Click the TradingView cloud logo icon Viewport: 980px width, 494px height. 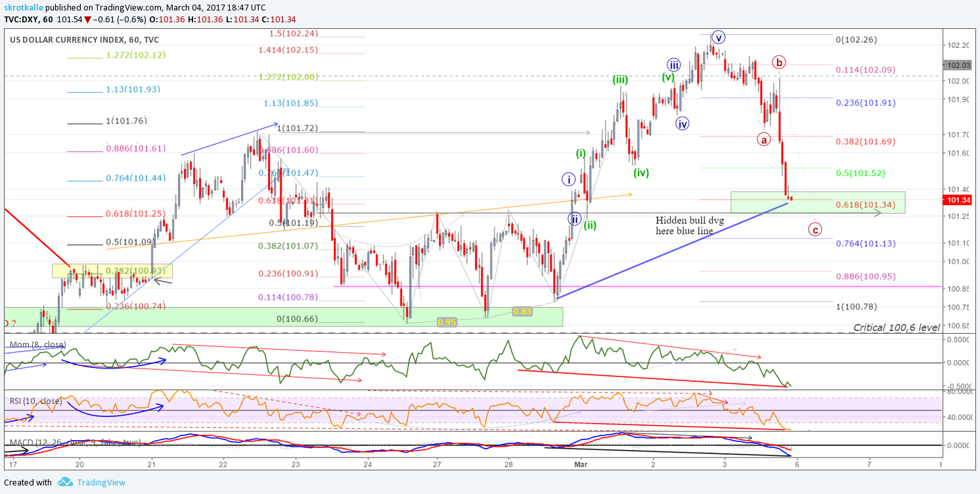[x=65, y=482]
